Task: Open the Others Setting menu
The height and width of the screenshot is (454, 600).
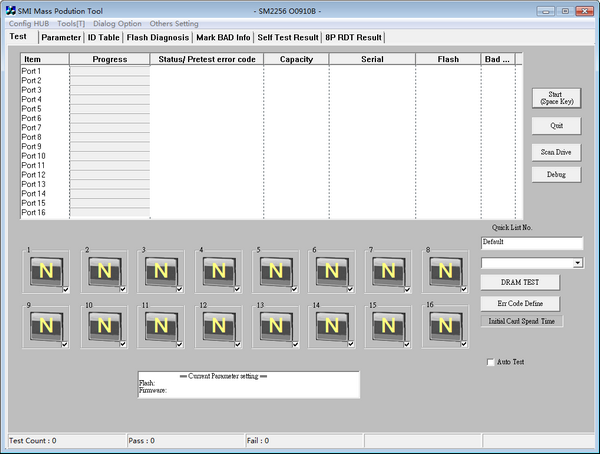Action: (174, 23)
